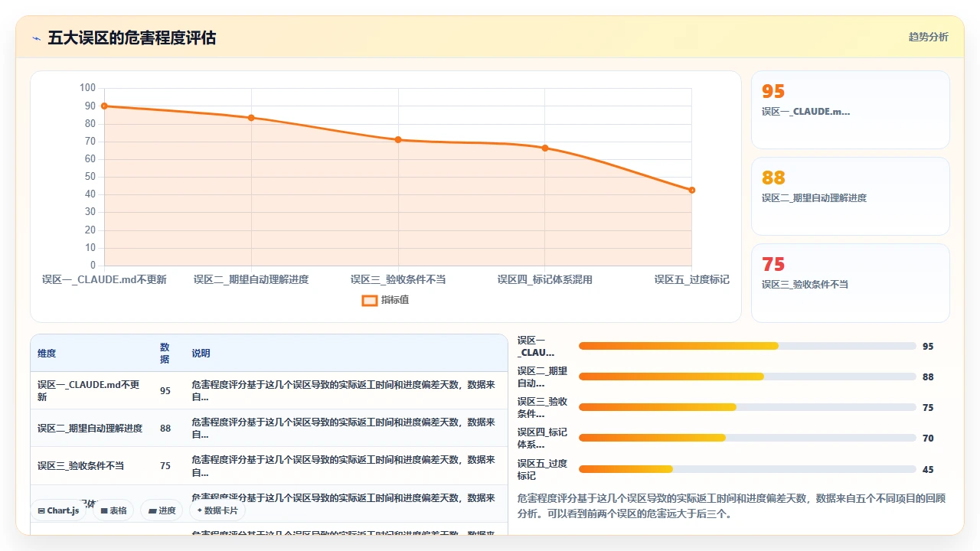This screenshot has height=551, width=980.
Task: Click the y-axis value 50
Action: point(90,177)
